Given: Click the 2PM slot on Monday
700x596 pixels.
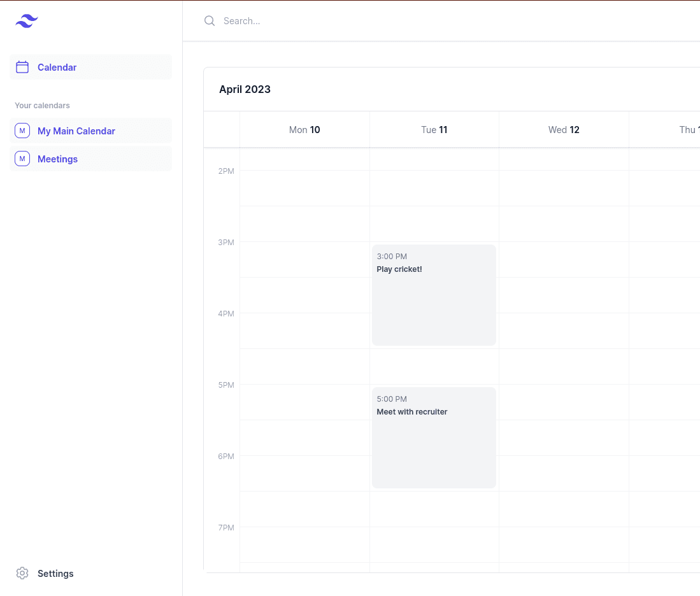Looking at the screenshot, I should pyautogui.click(x=304, y=188).
